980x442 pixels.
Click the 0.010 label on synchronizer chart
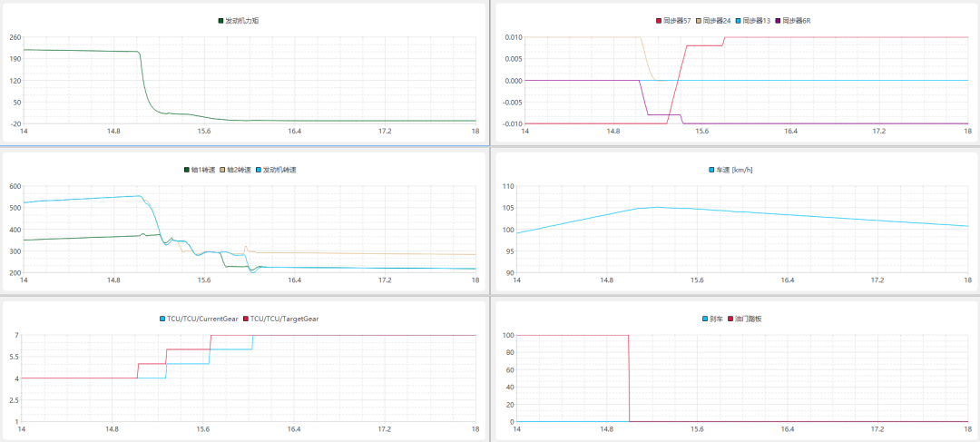coord(513,37)
